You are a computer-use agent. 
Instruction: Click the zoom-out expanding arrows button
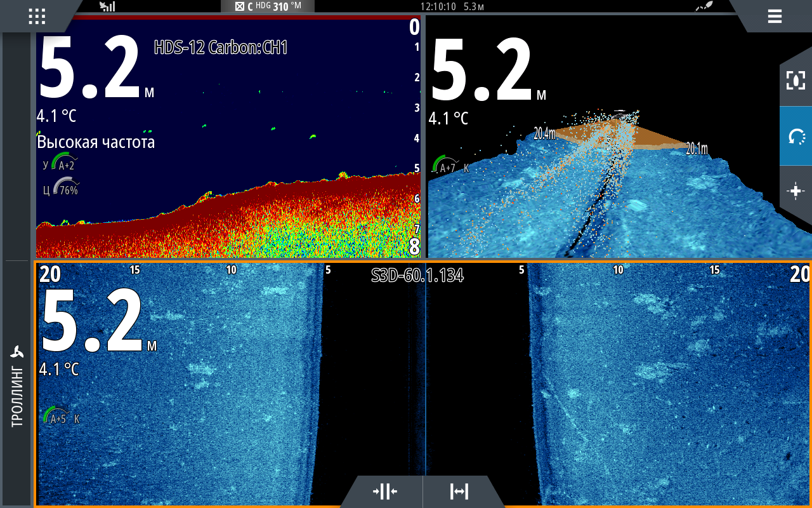[x=459, y=491]
